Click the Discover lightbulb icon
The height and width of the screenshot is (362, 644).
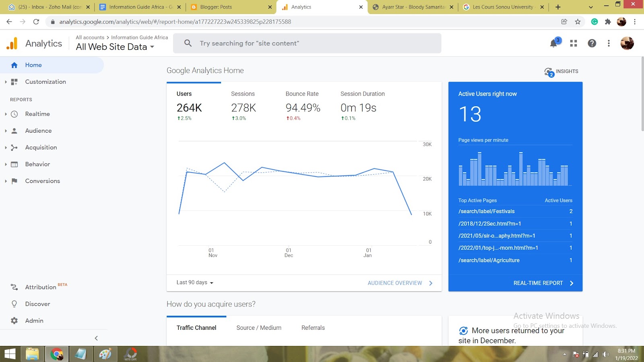click(x=14, y=304)
